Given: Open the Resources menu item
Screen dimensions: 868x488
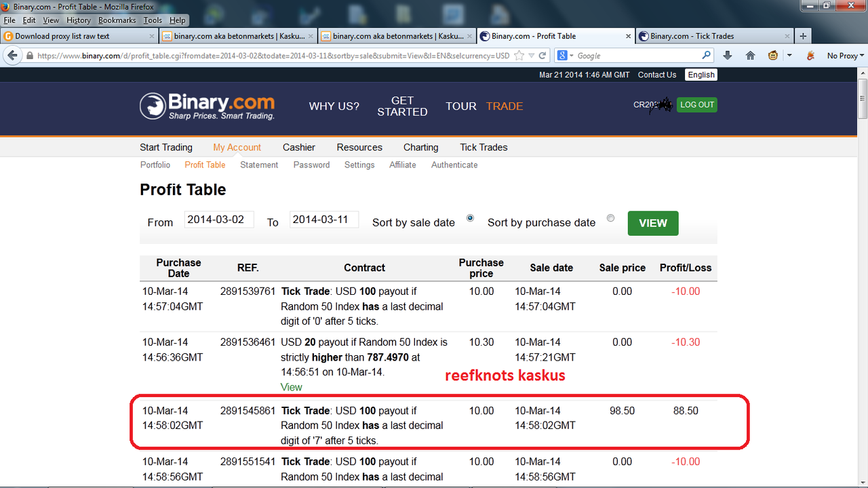Looking at the screenshot, I should click(359, 147).
